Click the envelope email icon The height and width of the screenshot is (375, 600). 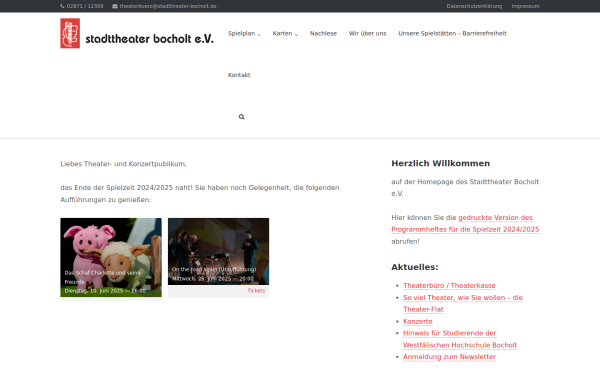coord(115,6)
